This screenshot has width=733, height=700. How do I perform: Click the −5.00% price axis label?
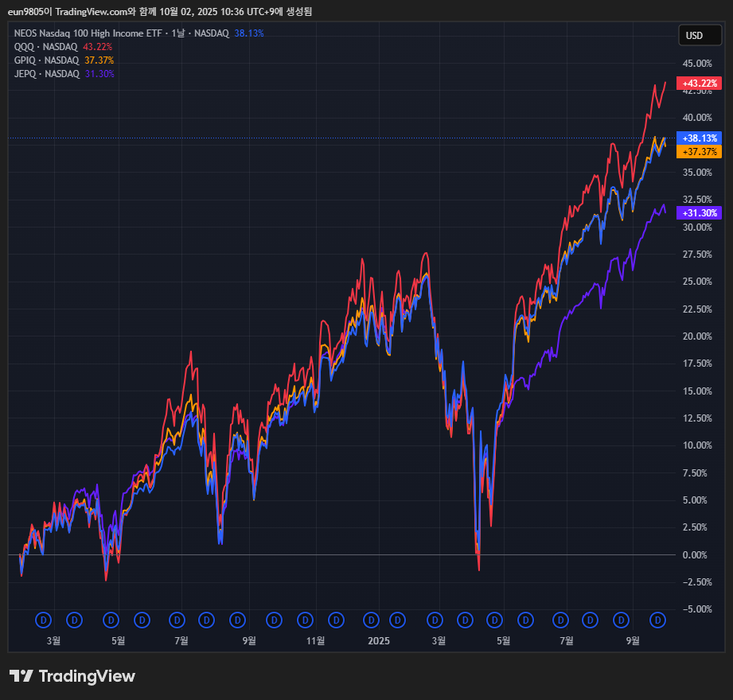pos(697,609)
